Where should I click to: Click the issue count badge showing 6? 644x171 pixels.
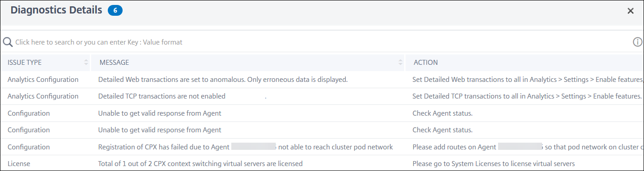(115, 10)
